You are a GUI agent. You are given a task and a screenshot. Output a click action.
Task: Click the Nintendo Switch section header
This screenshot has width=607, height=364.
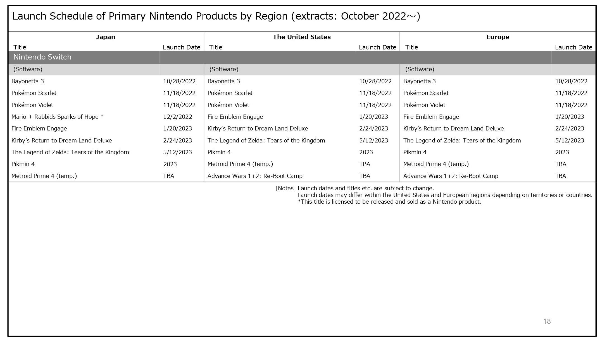(x=42, y=57)
